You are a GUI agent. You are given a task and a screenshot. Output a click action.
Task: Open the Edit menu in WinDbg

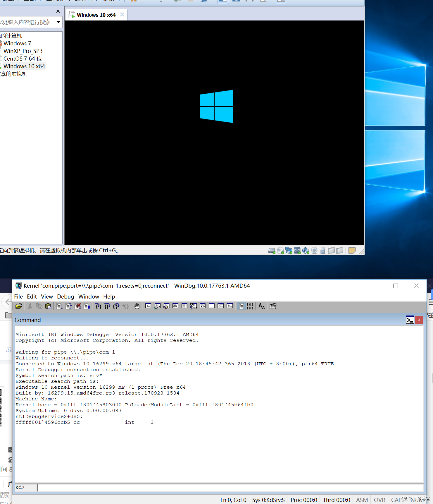point(32,296)
